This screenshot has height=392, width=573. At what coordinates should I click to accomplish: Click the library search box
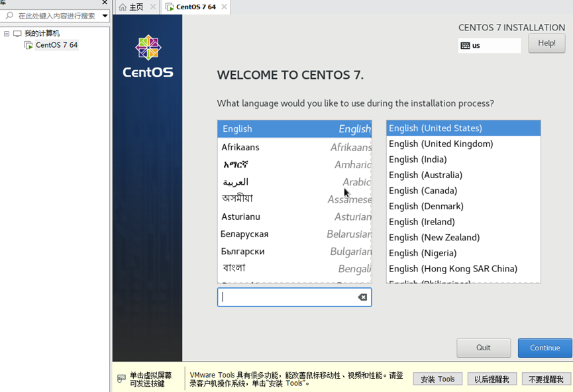[x=55, y=16]
